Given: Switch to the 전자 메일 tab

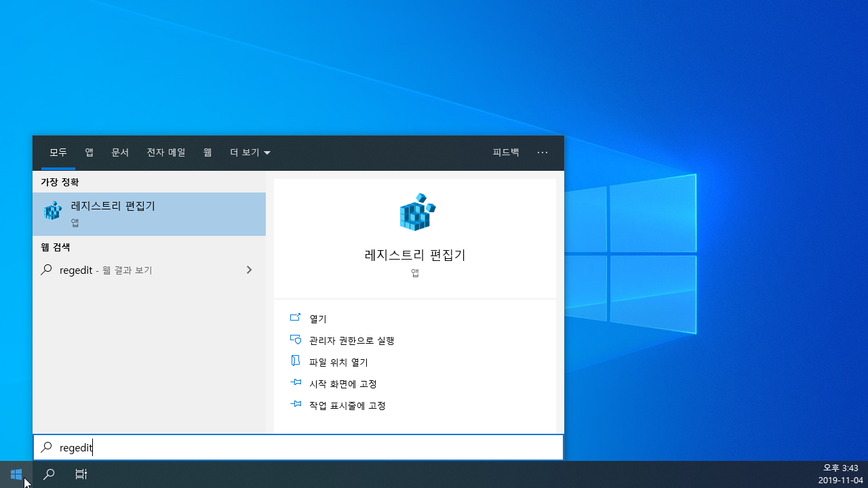Looking at the screenshot, I should (x=166, y=152).
